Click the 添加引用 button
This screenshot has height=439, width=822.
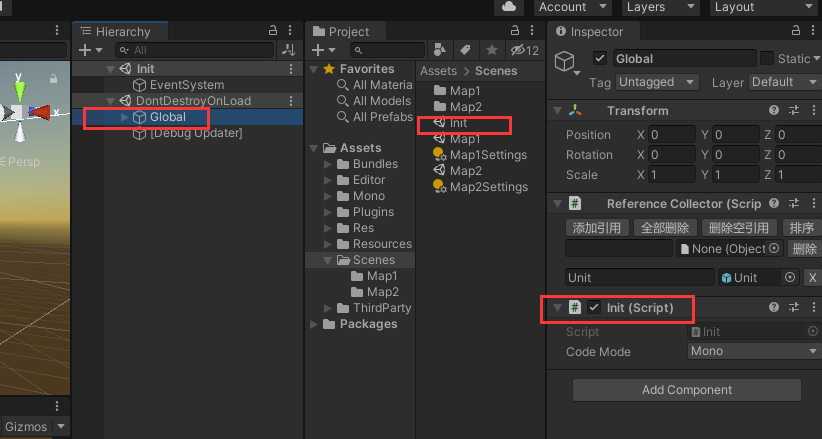[x=597, y=228]
